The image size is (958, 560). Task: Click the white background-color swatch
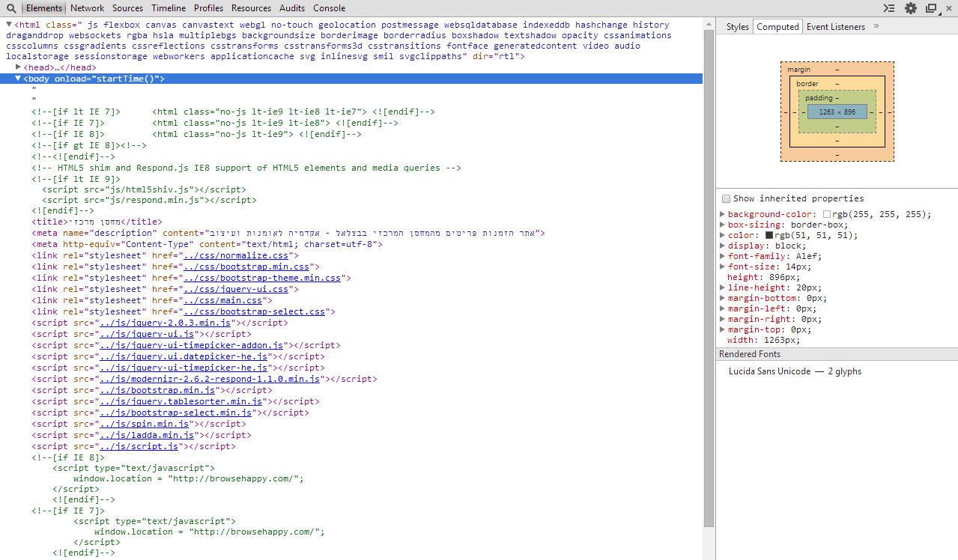click(x=827, y=214)
